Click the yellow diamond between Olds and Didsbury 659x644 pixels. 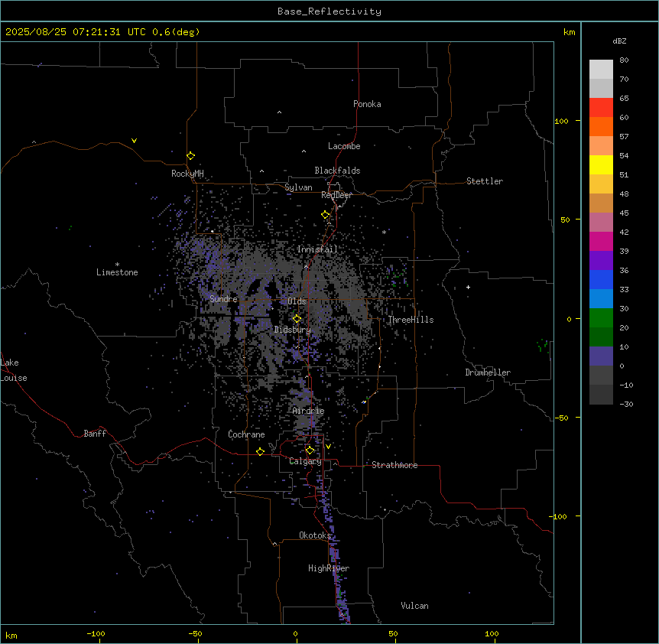[297, 319]
